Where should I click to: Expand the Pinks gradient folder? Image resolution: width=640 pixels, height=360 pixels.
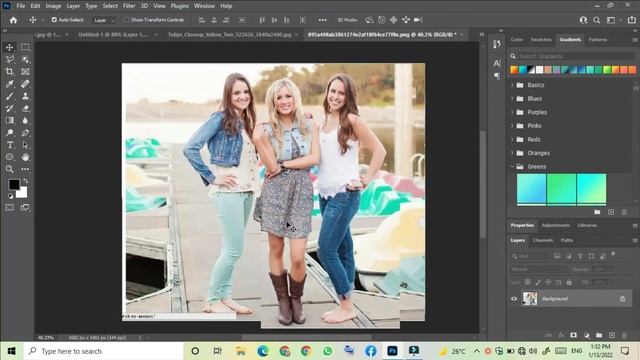512,126
